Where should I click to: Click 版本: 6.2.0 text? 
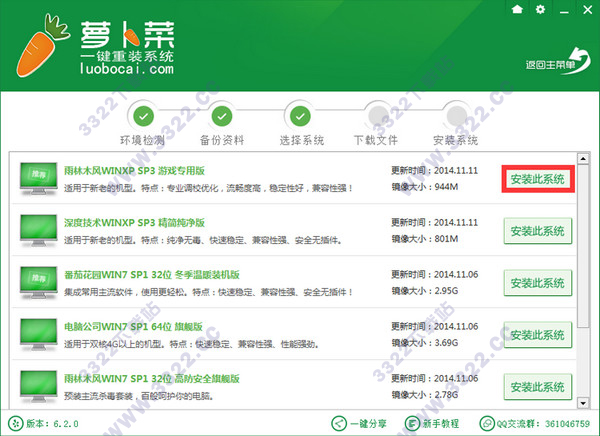(x=52, y=424)
